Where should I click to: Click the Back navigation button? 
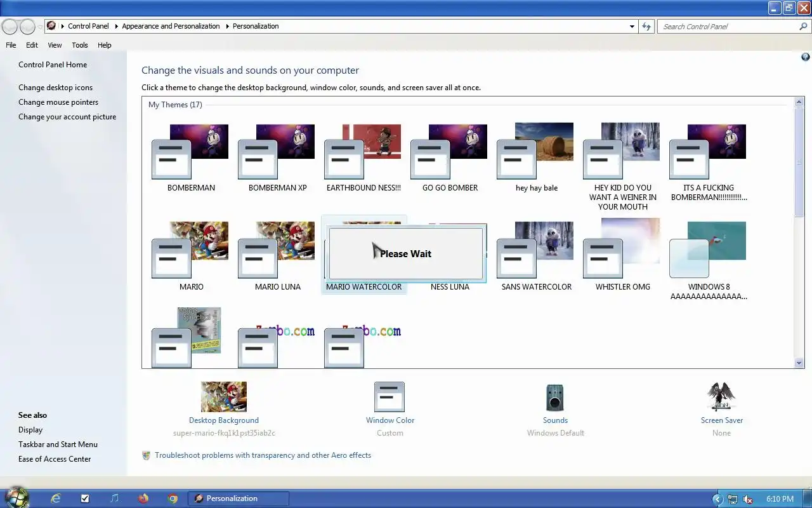coord(10,27)
